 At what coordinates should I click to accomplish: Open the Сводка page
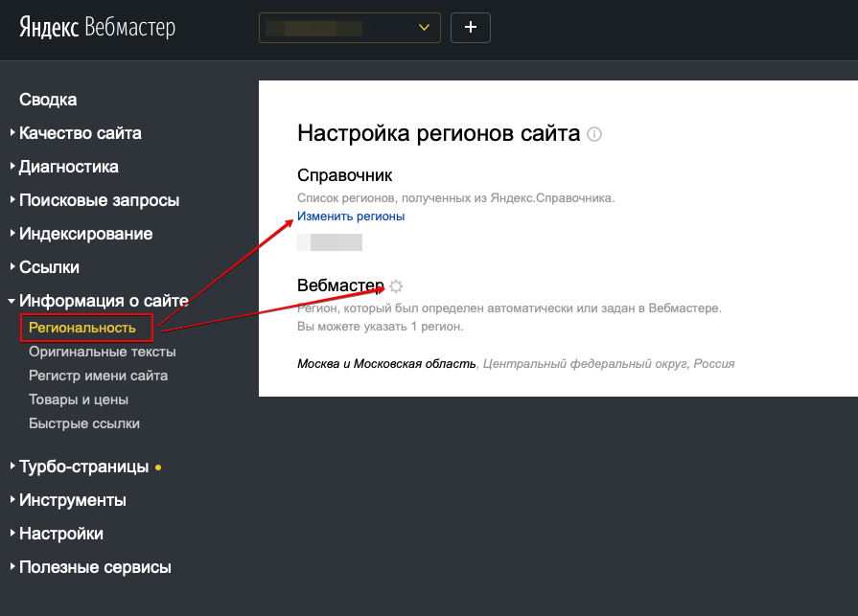pos(48,100)
